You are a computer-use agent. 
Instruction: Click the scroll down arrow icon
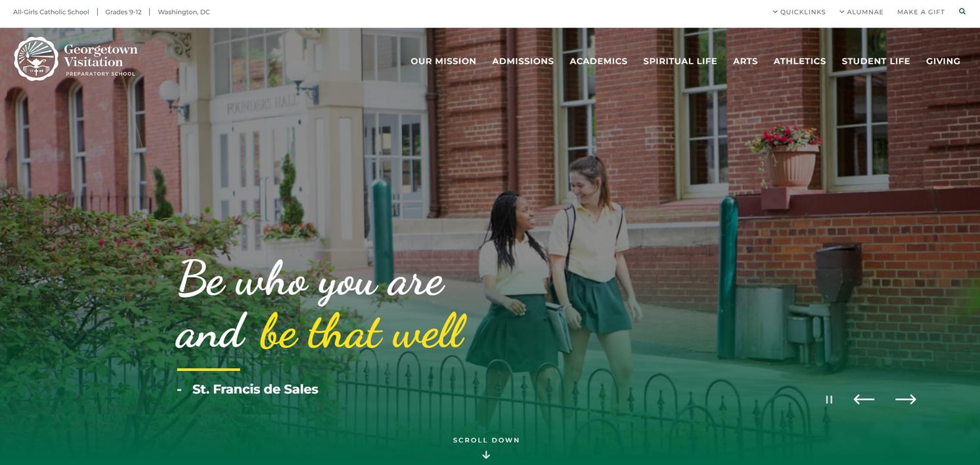486,454
